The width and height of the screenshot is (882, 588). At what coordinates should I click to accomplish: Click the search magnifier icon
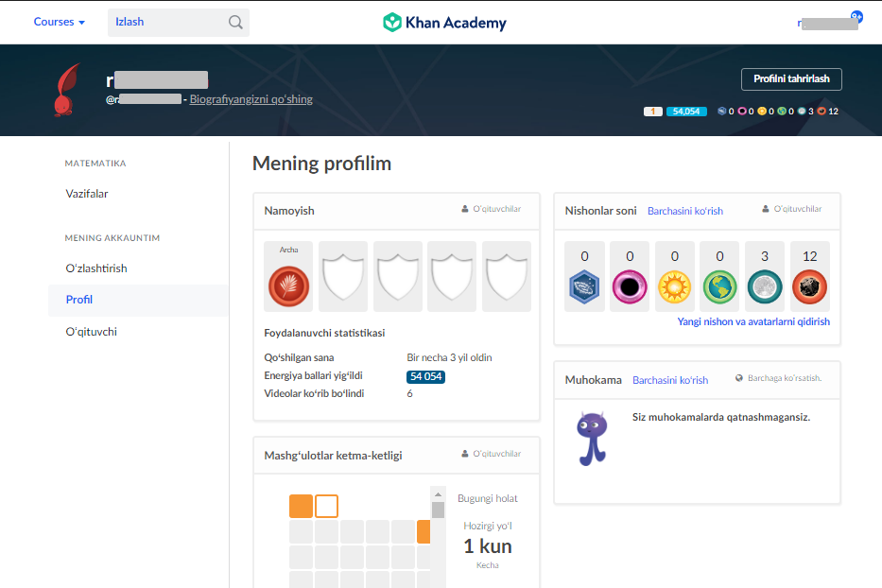tap(235, 22)
